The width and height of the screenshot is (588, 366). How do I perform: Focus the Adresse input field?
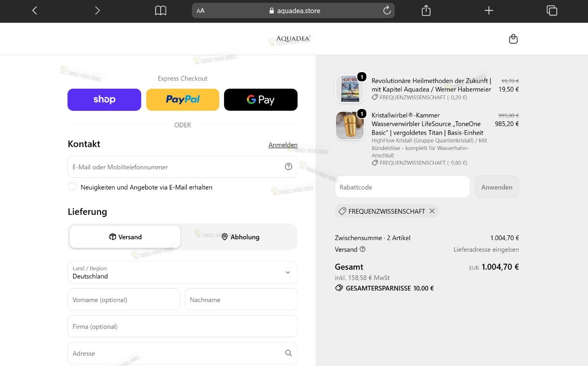tap(182, 353)
